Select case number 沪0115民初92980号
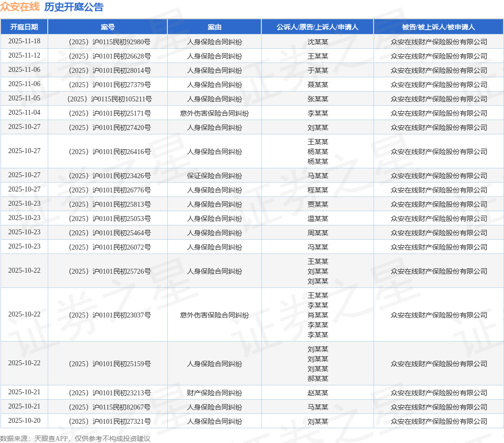Viewport: 504px width, 443px height. pos(122,42)
